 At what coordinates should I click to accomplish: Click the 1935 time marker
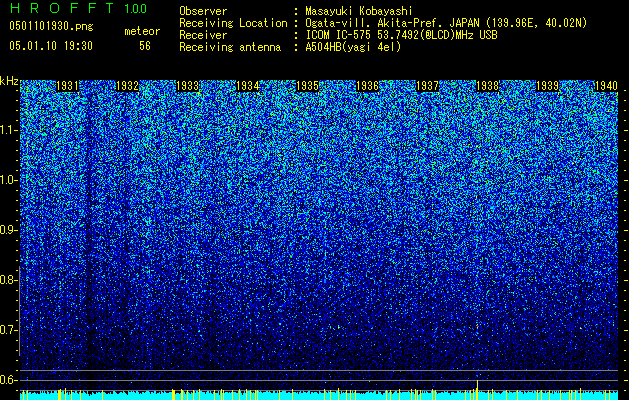pos(308,86)
